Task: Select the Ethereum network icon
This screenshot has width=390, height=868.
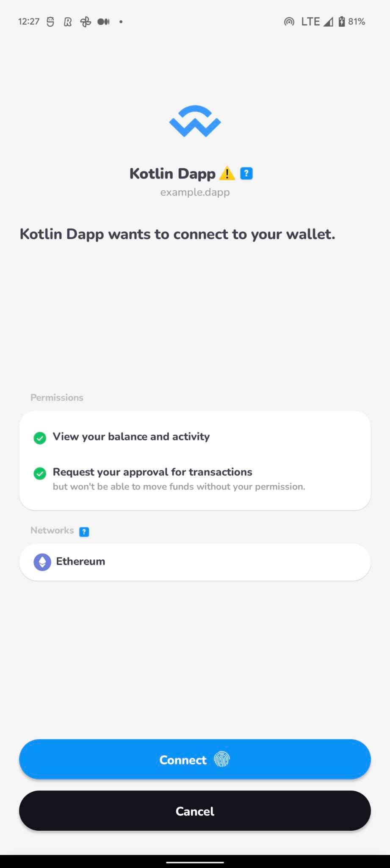Action: click(x=42, y=562)
